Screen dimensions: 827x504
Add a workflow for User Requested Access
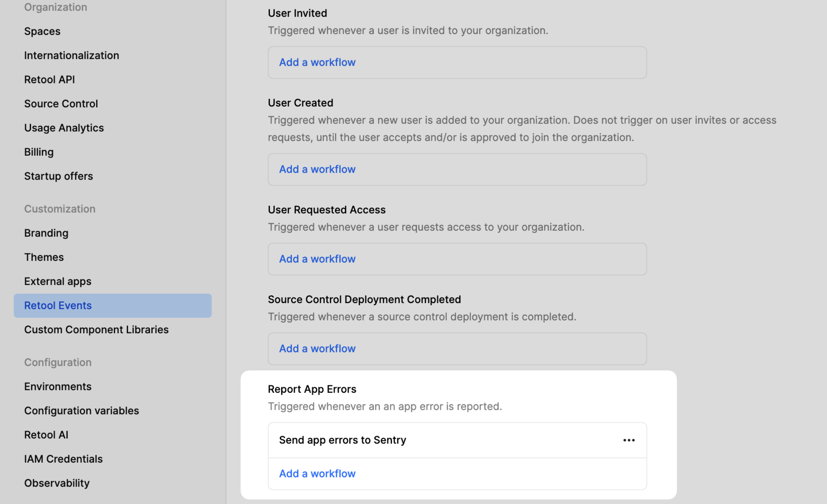click(x=317, y=259)
